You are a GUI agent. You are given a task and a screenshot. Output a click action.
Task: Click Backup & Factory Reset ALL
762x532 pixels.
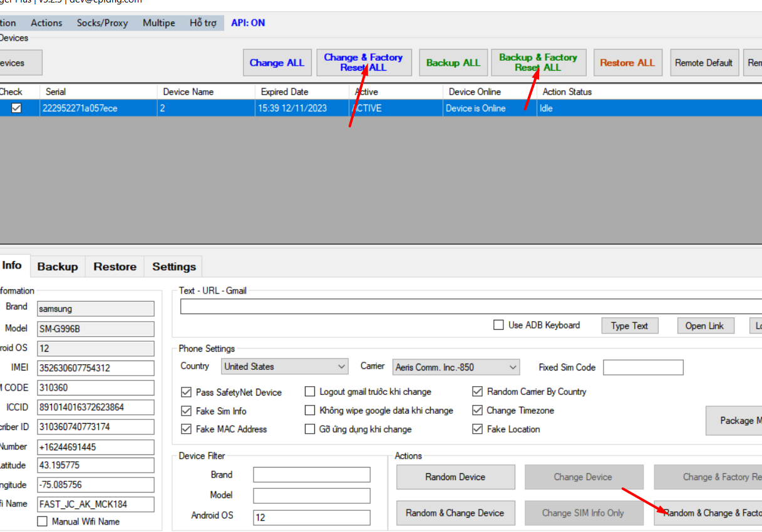538,63
